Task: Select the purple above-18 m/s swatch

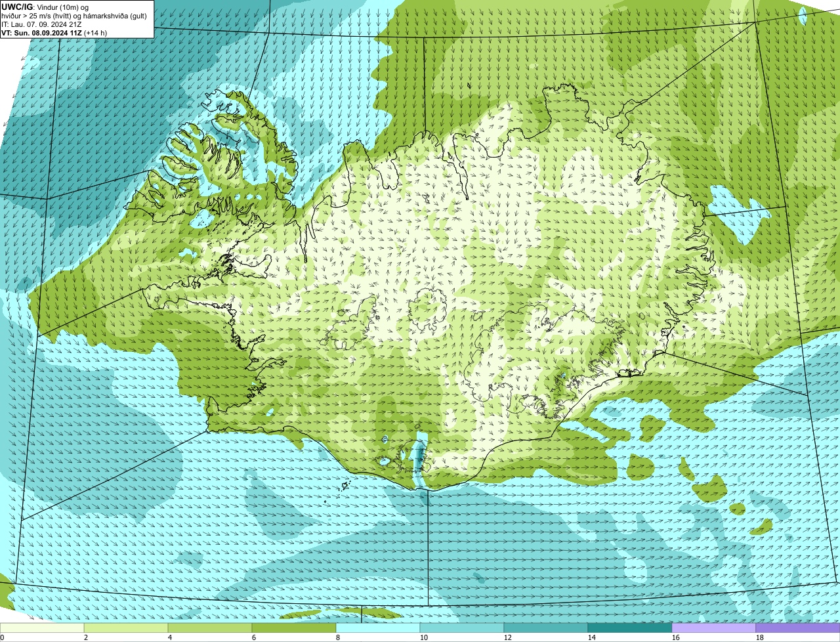Action: [798, 628]
